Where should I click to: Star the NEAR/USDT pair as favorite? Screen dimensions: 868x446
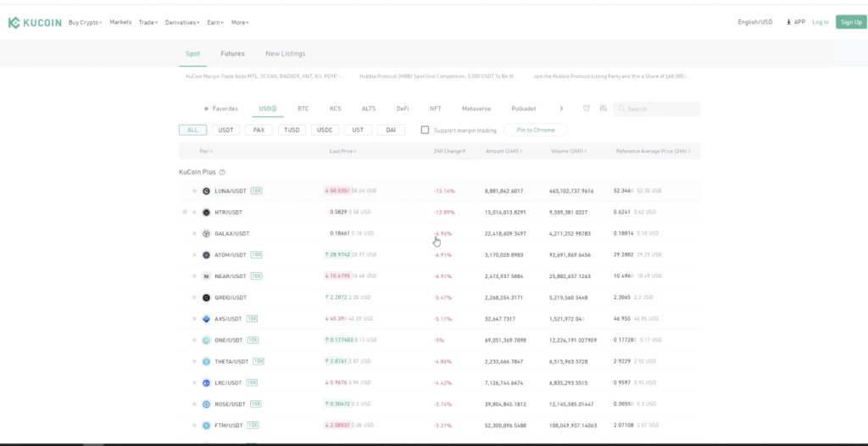194,276
